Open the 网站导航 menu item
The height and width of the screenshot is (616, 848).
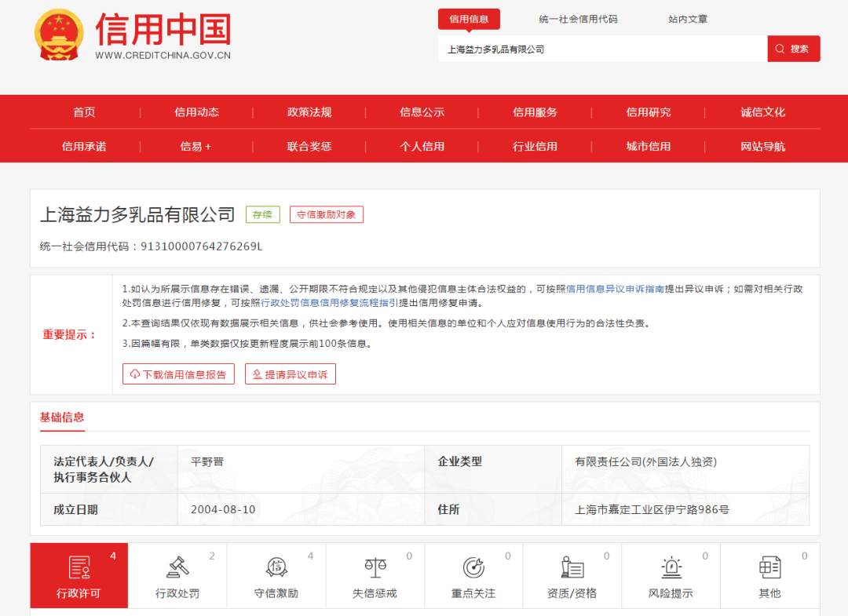pos(762,146)
